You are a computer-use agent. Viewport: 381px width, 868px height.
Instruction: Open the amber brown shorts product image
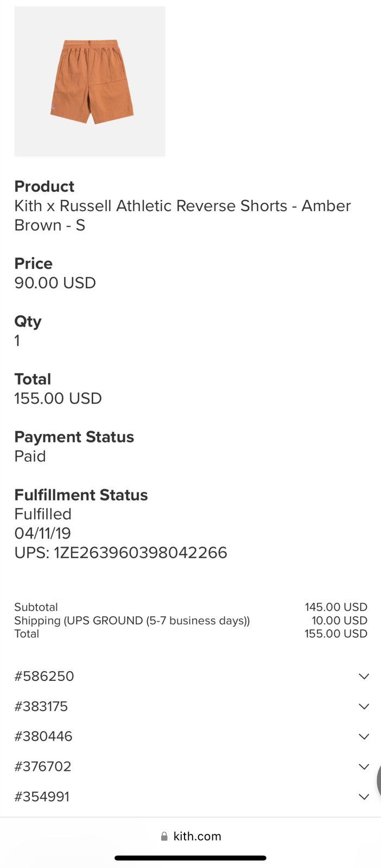click(x=90, y=81)
